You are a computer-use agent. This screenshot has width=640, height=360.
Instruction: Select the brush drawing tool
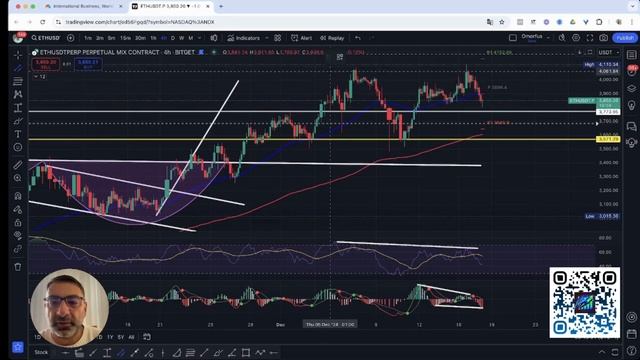tap(18, 121)
